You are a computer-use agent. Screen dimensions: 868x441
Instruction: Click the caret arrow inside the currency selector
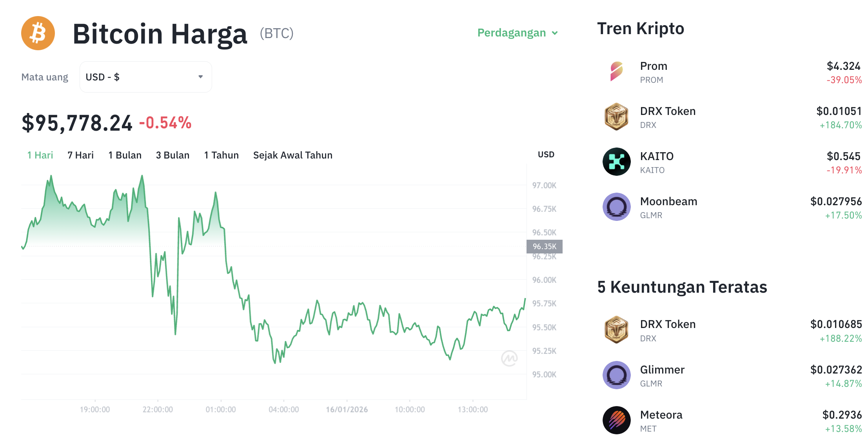(x=200, y=77)
